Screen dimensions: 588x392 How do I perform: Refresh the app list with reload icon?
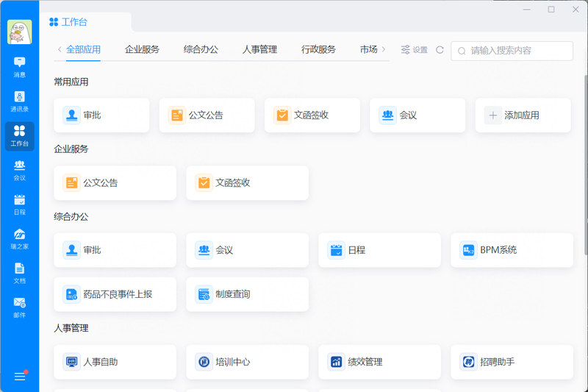[440, 50]
